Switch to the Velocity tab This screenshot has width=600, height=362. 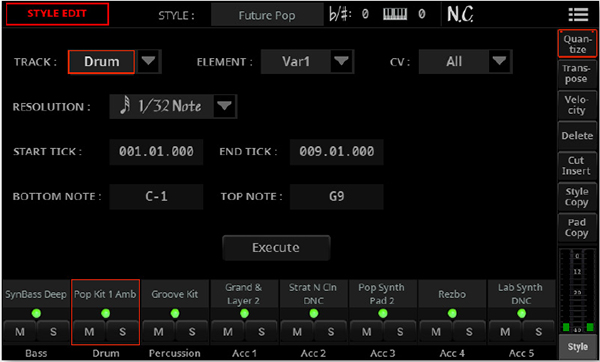577,105
